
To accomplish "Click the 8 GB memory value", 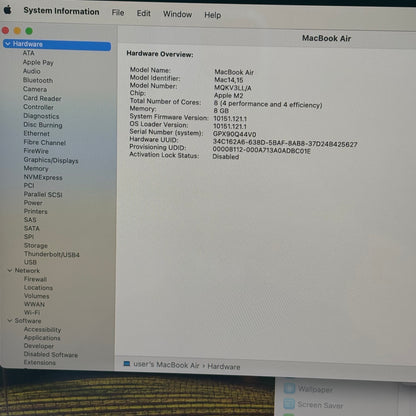I will tap(221, 111).
